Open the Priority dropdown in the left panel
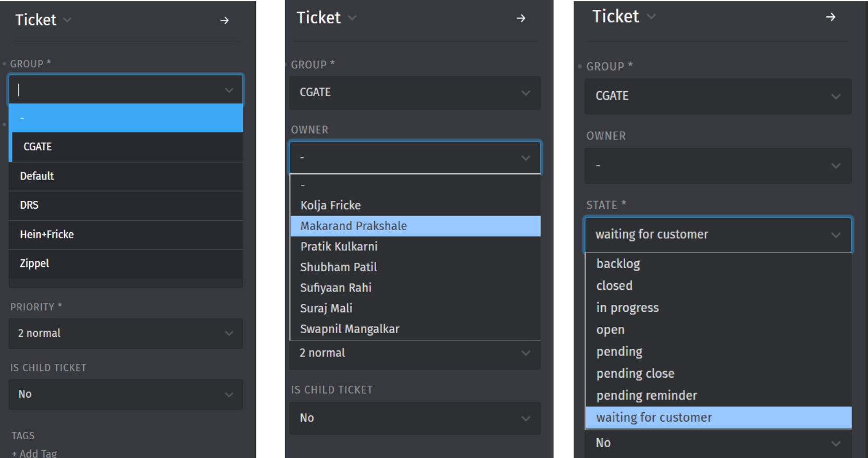Screen dimensions: 868x458 click(x=126, y=333)
